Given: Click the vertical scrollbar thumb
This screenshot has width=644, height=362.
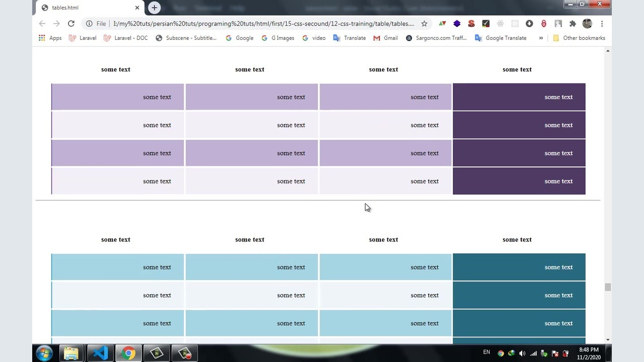Looking at the screenshot, I should (608, 287).
